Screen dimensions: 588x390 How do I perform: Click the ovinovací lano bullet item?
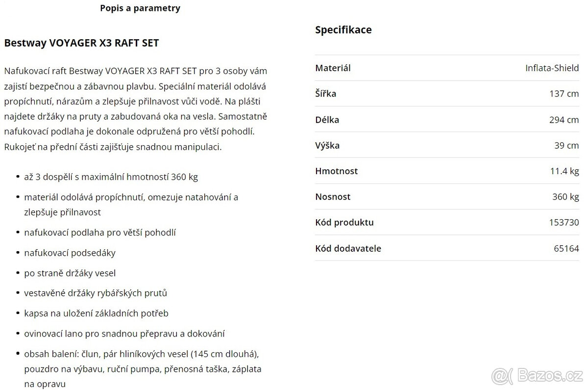click(x=124, y=334)
